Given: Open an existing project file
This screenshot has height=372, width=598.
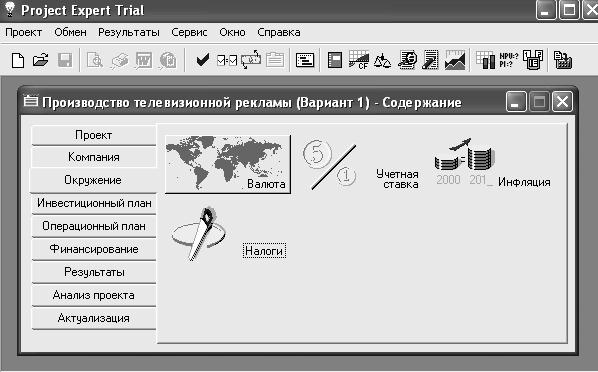Looking at the screenshot, I should coord(41,60).
